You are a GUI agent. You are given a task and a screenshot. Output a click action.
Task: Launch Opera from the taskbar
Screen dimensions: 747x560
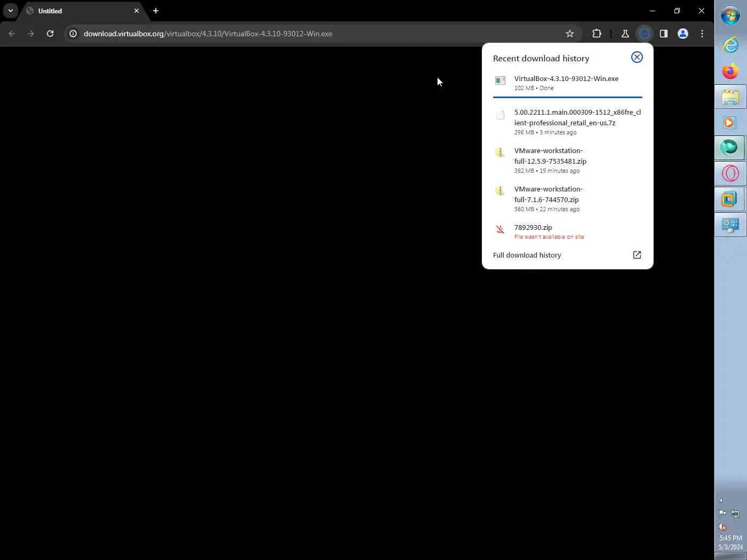(730, 173)
